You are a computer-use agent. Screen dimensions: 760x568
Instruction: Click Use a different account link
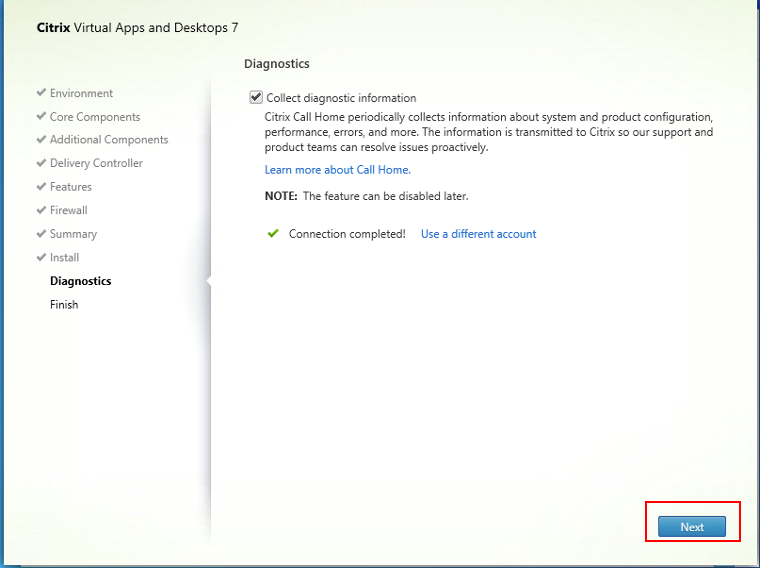(478, 234)
